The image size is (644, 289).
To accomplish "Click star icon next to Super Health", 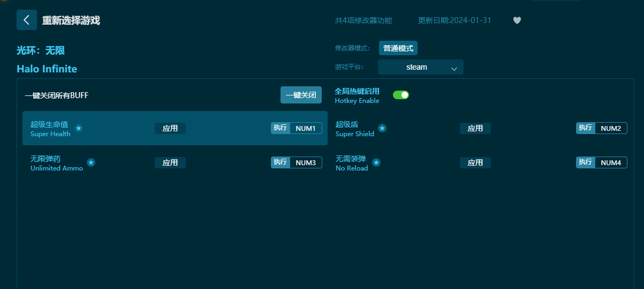I will [79, 128].
